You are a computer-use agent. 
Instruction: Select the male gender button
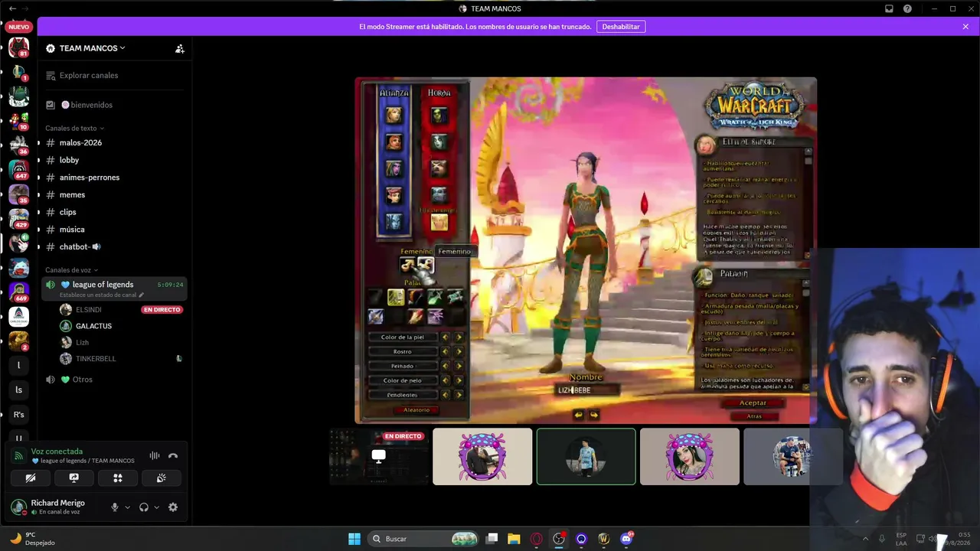[x=407, y=266]
